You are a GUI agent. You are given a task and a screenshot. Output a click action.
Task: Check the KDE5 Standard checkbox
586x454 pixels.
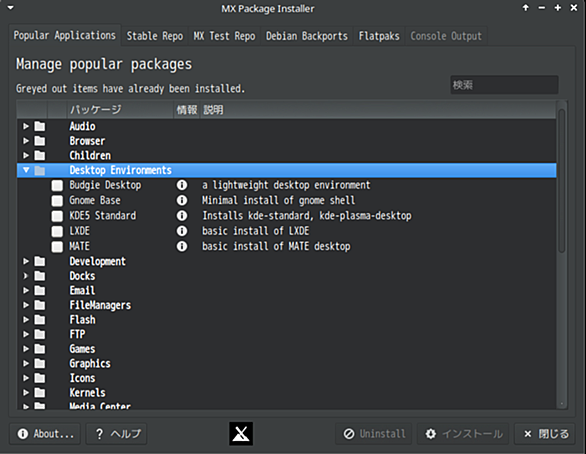57,216
